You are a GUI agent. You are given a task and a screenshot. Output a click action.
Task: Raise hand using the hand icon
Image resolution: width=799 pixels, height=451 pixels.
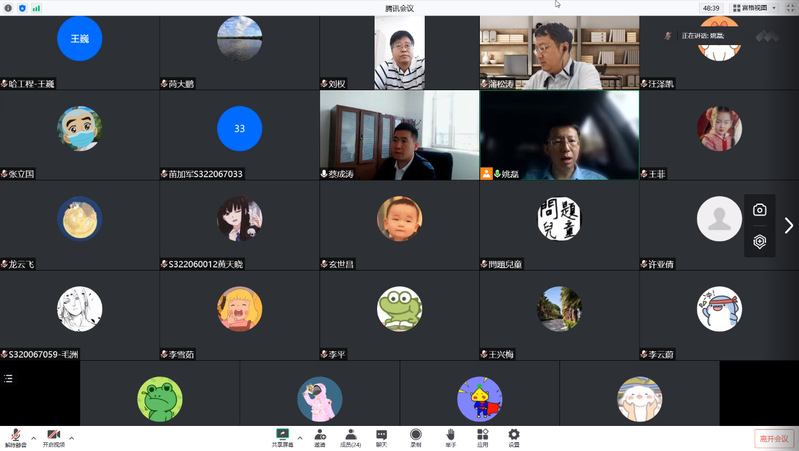pyautogui.click(x=450, y=436)
